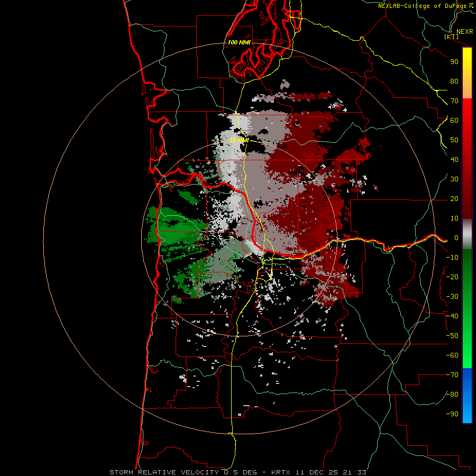Select the -80 value on the velocity scale

[x=452, y=395]
